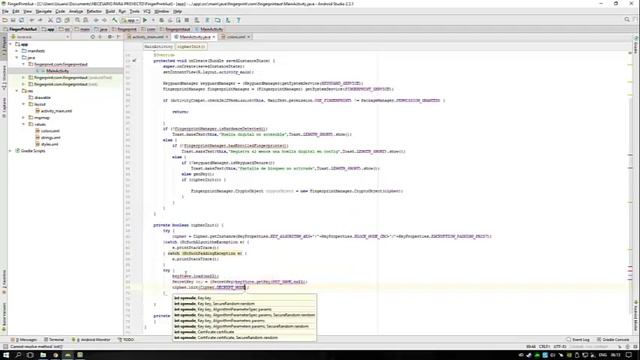Viewport: 640px width, 360px height.
Task: Expand the manifests folder
Action: coord(17,51)
